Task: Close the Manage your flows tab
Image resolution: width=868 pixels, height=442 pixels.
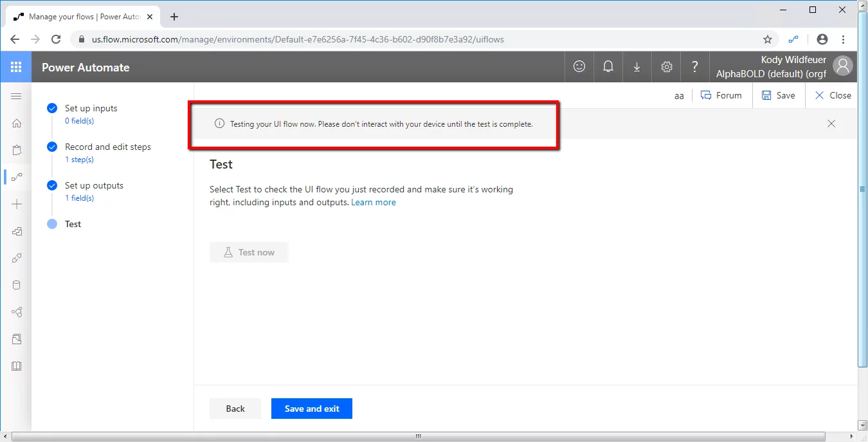Action: 149,17
